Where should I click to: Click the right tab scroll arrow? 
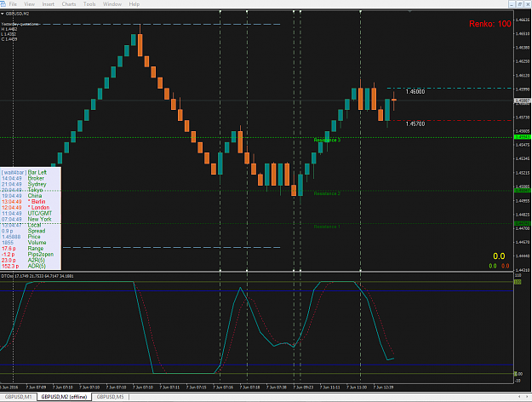(528, 397)
